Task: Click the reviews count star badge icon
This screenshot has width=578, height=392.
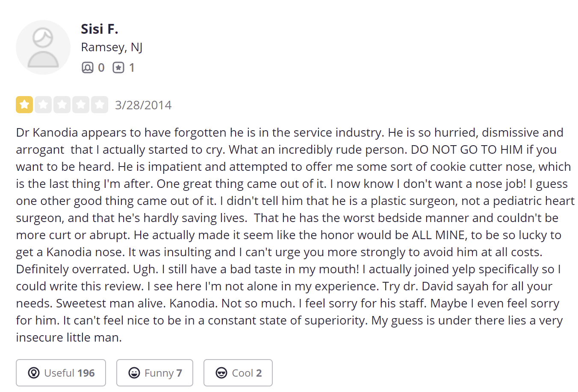Action: (x=118, y=67)
